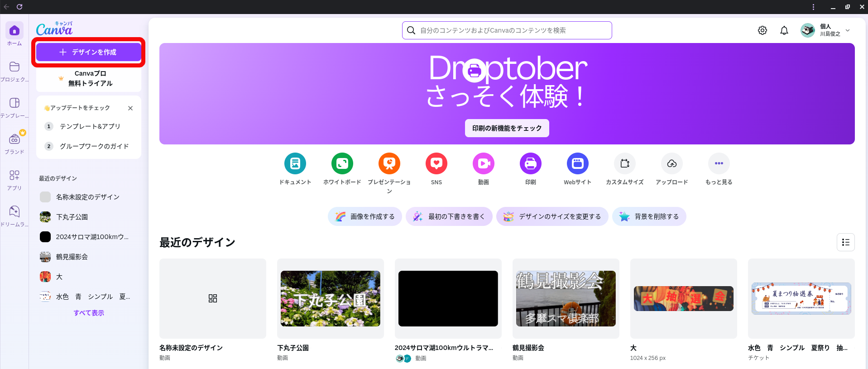Click the すべて表示 link
This screenshot has height=369, width=868.
point(89,313)
